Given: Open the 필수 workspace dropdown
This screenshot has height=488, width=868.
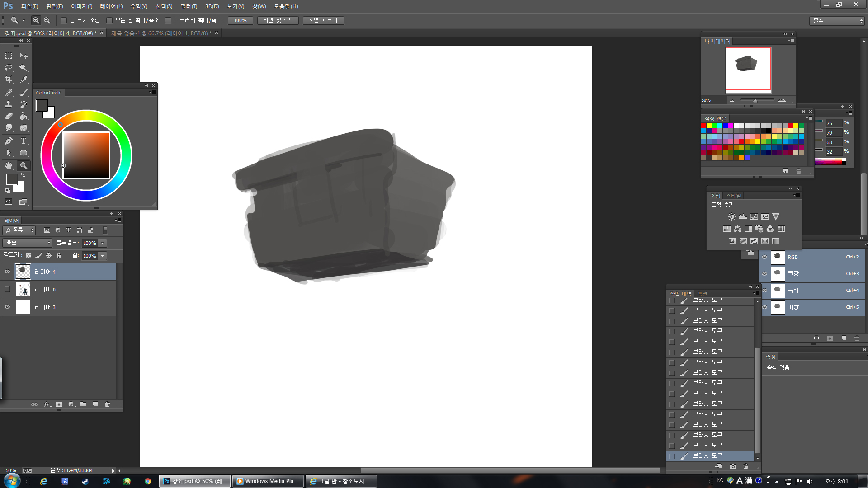Looking at the screenshot, I should [x=837, y=21].
